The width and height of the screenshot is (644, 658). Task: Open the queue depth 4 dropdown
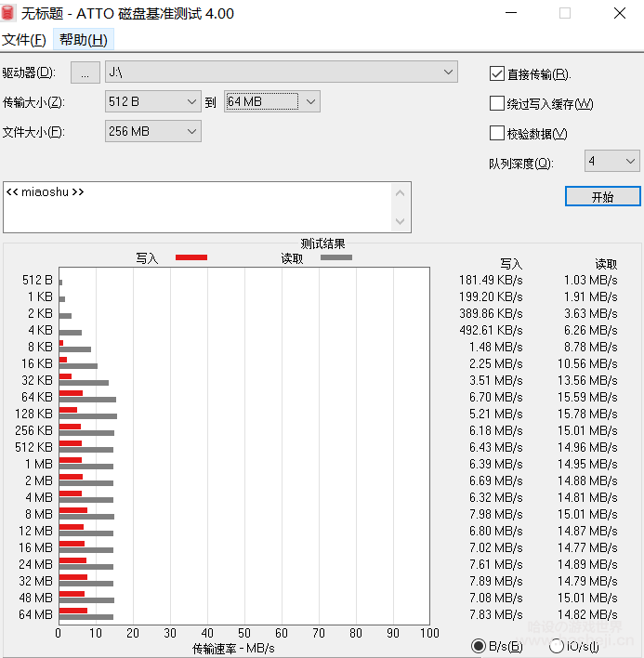[612, 161]
